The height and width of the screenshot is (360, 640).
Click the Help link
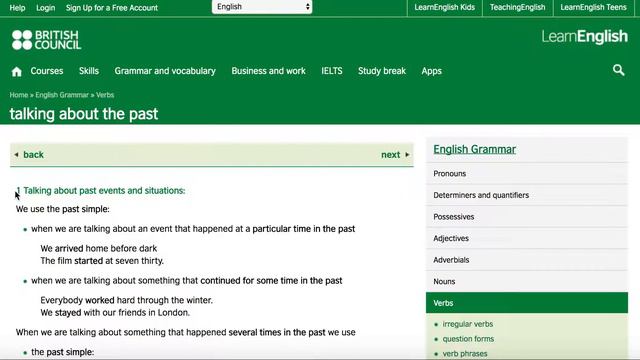tap(17, 8)
